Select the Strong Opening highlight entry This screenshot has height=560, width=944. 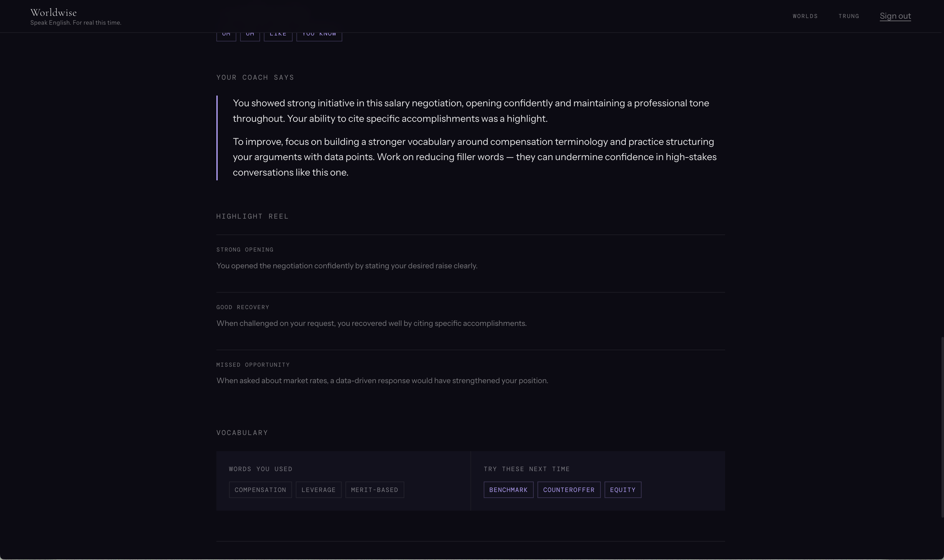470,264
